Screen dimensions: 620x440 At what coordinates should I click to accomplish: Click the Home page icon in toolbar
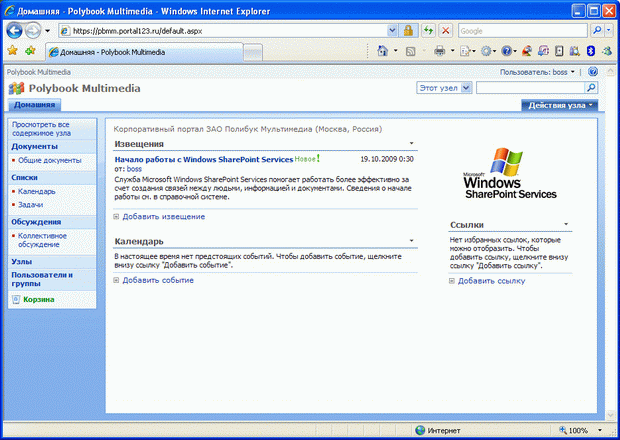click(382, 51)
